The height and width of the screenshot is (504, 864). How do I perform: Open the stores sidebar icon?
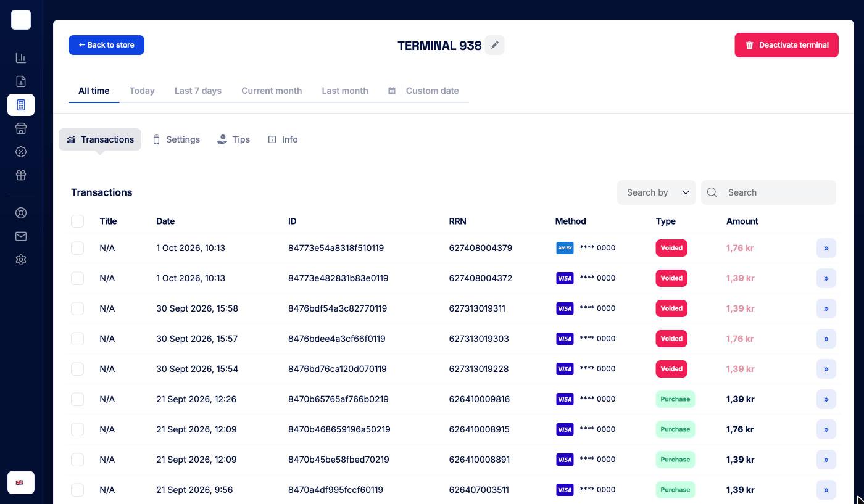click(x=20, y=128)
